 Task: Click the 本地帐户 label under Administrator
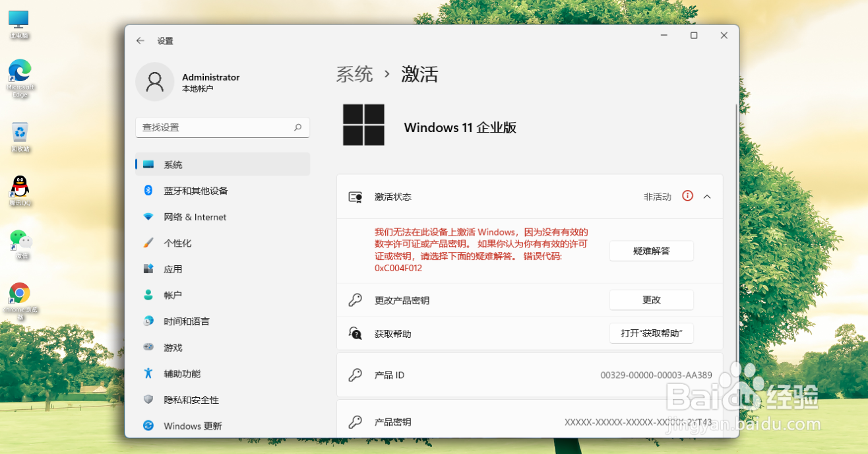198,88
